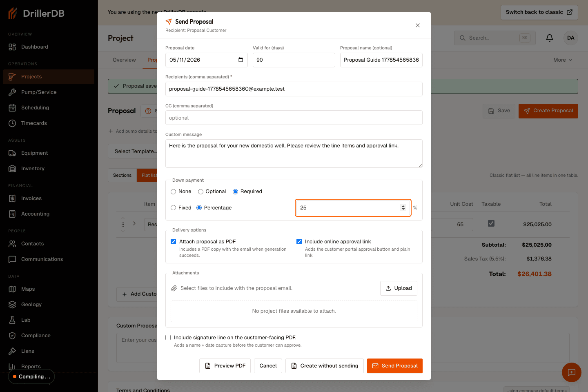Screen dimensions: 588x392
Task: Close the Send Proposal dialog
Action: (418, 25)
